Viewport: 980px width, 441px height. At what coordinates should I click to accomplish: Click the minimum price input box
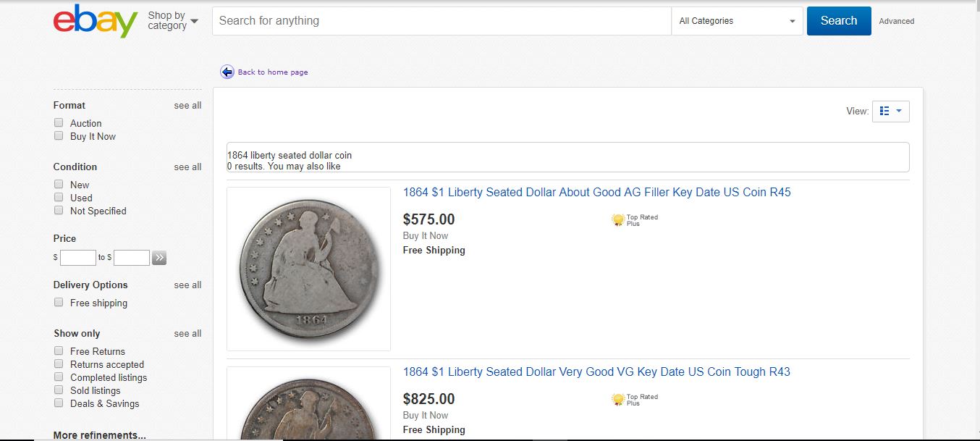(x=78, y=258)
